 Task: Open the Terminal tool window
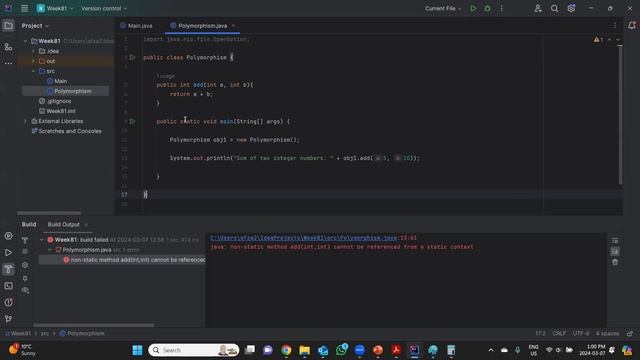click(8, 286)
